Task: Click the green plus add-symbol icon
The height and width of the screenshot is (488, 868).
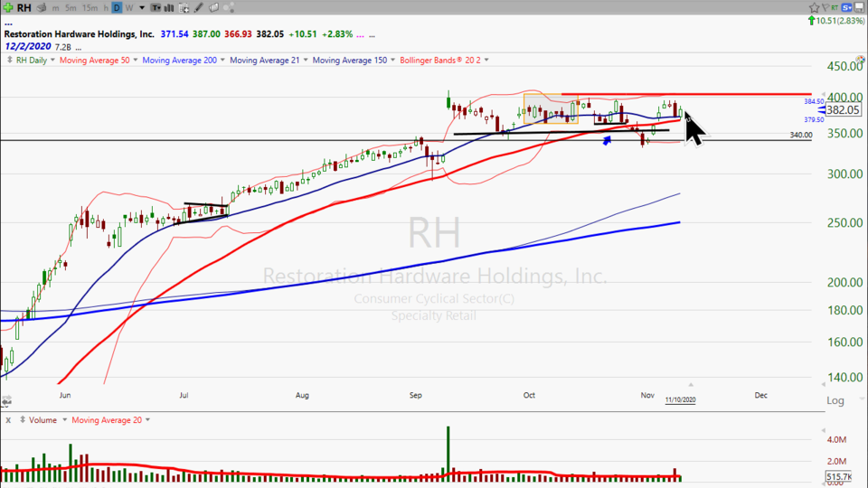Action: 8,8
